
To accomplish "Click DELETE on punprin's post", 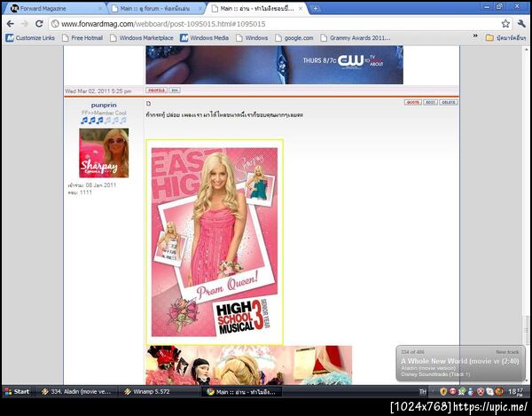I will 448,102.
